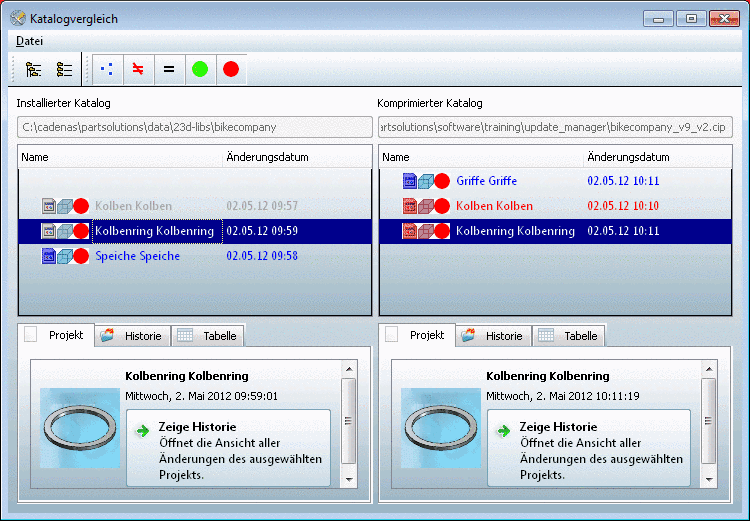750x521 pixels.
Task: Toggle the red circle filter button
Action: click(231, 69)
